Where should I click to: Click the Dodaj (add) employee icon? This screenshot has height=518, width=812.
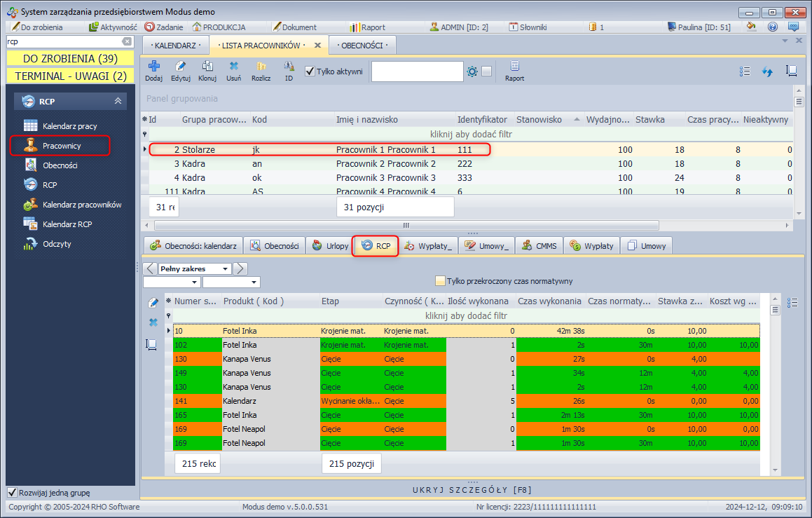point(153,70)
